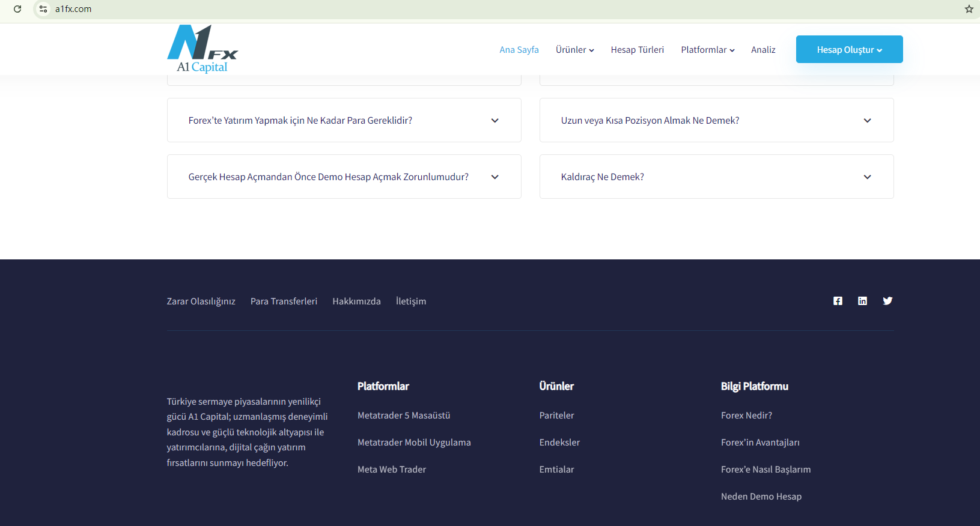Open site information icon beside the URL

pyautogui.click(x=43, y=9)
